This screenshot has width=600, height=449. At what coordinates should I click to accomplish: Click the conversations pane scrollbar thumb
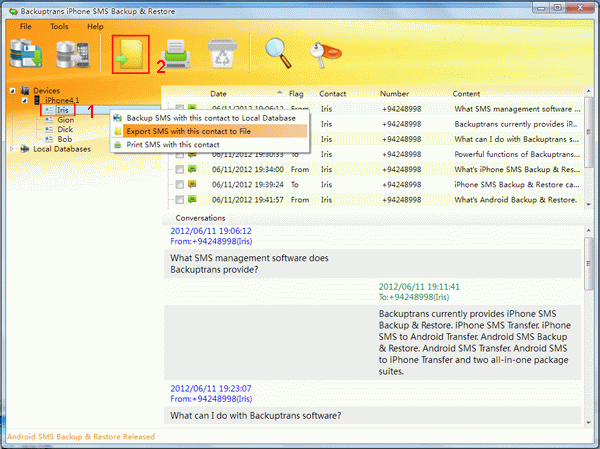(589, 263)
